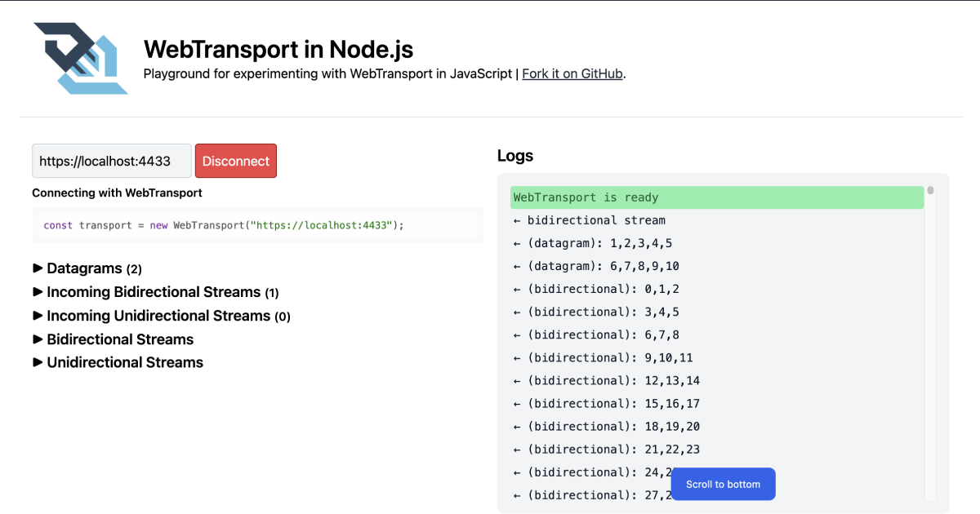Open the Fork it on GitHub link

pos(572,73)
